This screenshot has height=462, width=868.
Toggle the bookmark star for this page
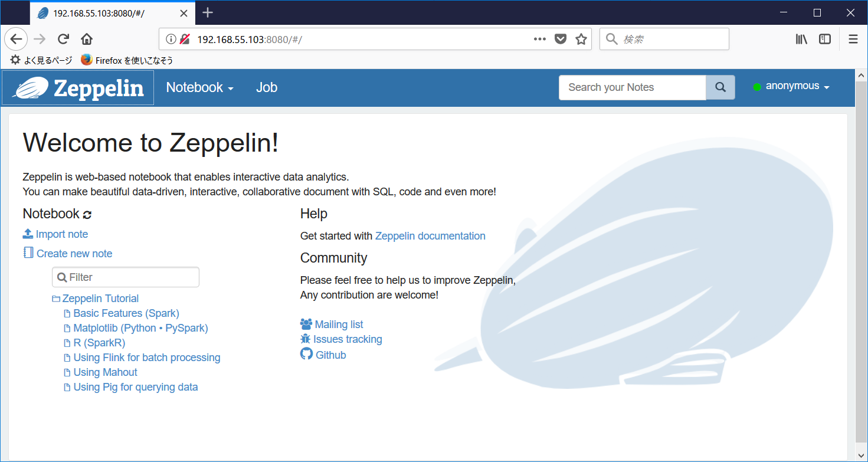click(581, 38)
